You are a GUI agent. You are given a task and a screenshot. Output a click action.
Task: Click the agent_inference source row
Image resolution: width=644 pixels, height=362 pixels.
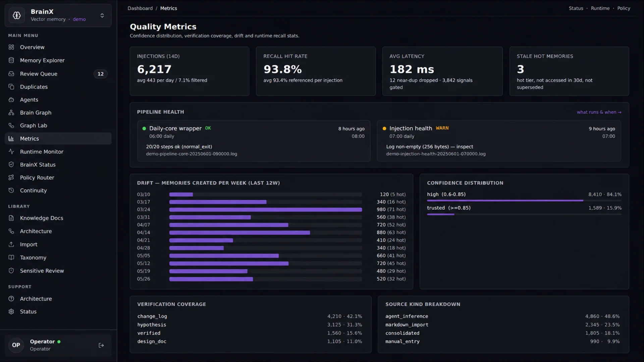coord(502,316)
